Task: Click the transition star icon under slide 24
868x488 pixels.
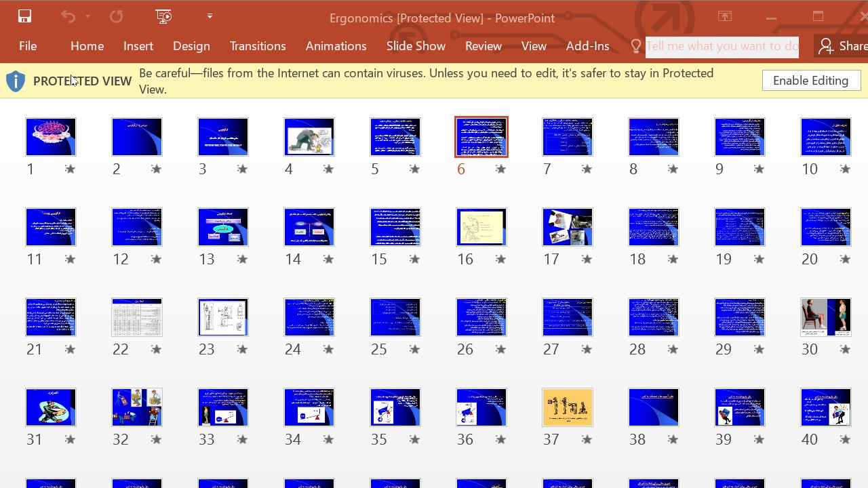Action: coord(328,350)
